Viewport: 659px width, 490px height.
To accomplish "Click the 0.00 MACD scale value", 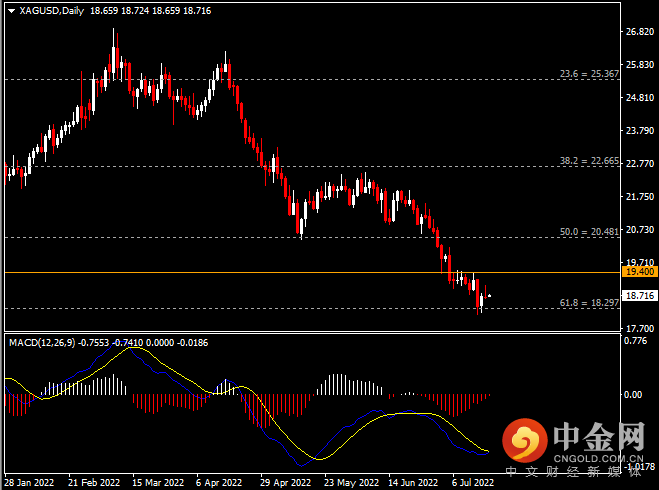I will (x=633, y=395).
